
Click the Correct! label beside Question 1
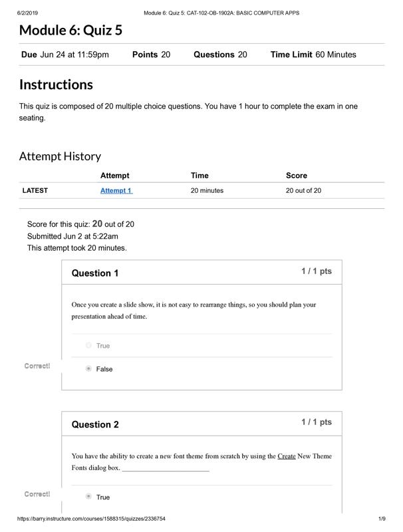click(x=37, y=366)
